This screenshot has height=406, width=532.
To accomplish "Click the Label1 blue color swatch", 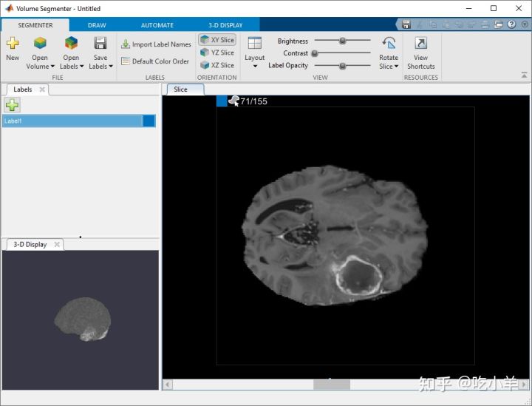I will pyautogui.click(x=149, y=121).
